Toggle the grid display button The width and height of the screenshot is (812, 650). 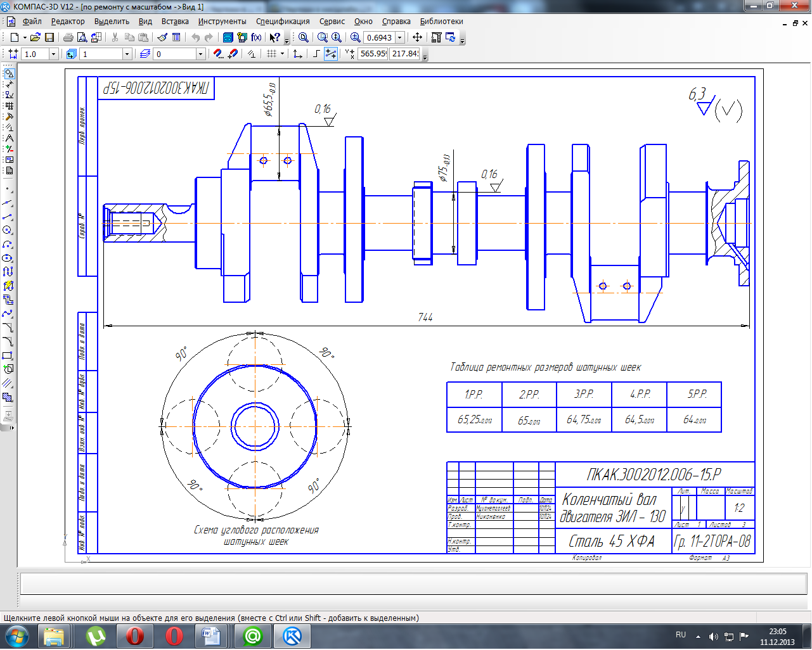point(271,54)
